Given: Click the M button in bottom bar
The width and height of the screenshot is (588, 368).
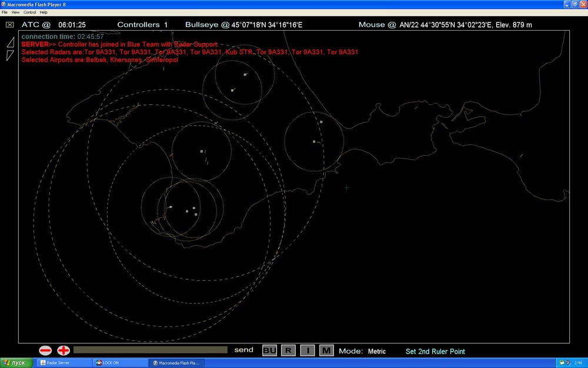Looking at the screenshot, I should [326, 351].
